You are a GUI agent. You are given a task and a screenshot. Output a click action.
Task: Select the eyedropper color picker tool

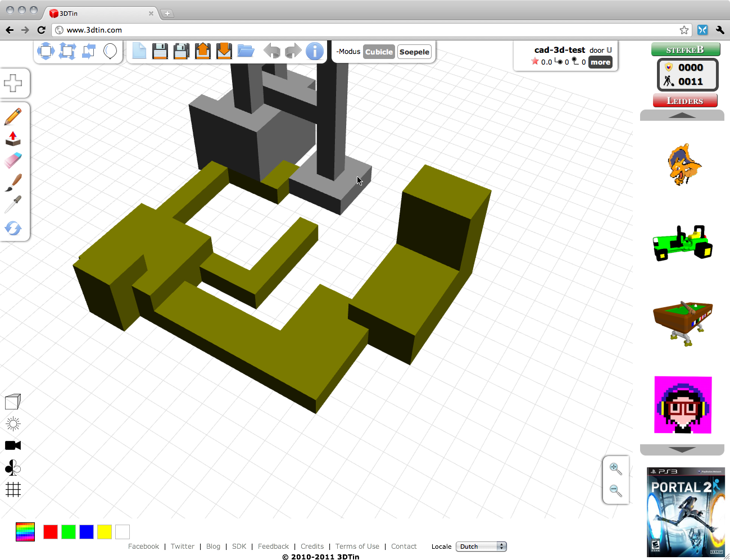click(x=13, y=204)
